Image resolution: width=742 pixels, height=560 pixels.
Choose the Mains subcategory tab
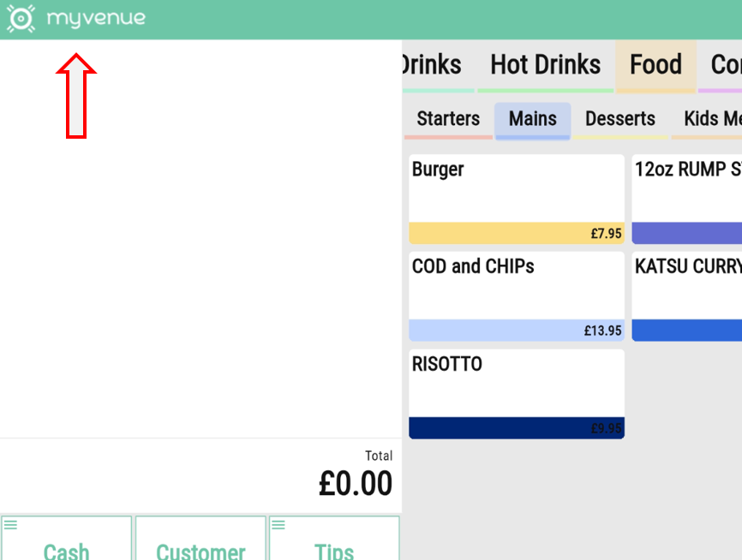pyautogui.click(x=532, y=119)
